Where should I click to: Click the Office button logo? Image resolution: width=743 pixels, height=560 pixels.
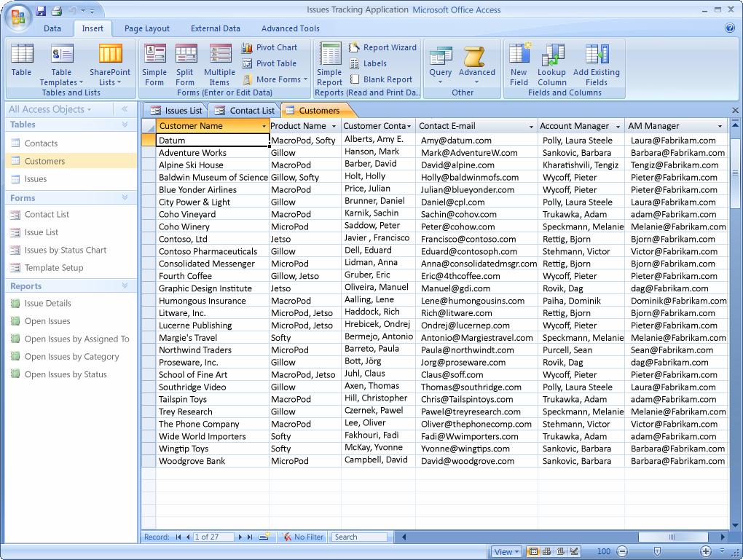tap(17, 17)
